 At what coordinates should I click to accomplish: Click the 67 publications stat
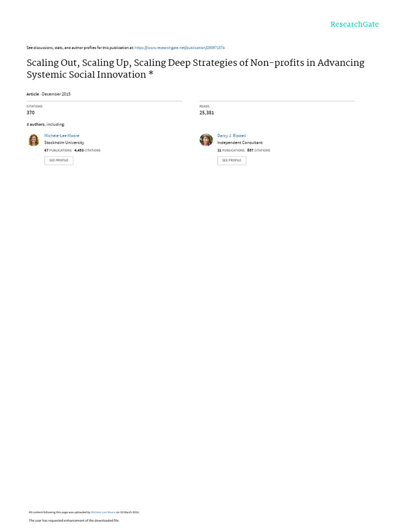coord(58,150)
